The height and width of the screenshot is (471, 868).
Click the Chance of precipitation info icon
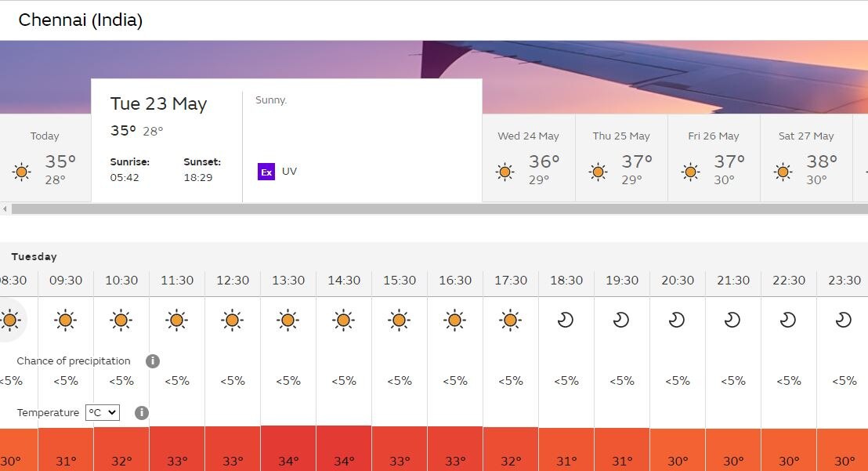153,361
